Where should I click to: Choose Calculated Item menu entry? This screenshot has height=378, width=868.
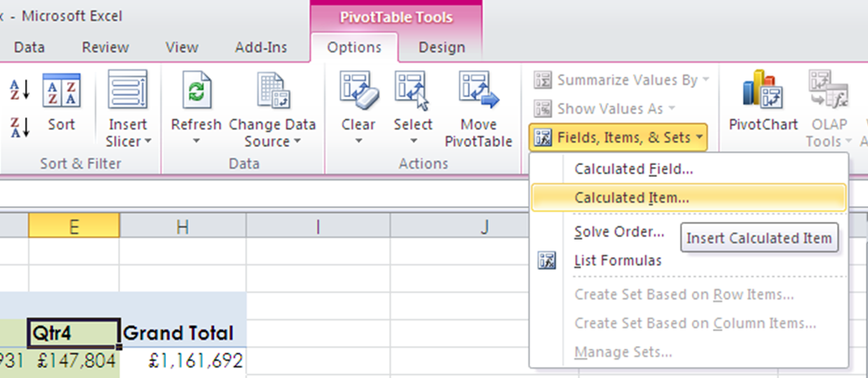pyautogui.click(x=688, y=198)
